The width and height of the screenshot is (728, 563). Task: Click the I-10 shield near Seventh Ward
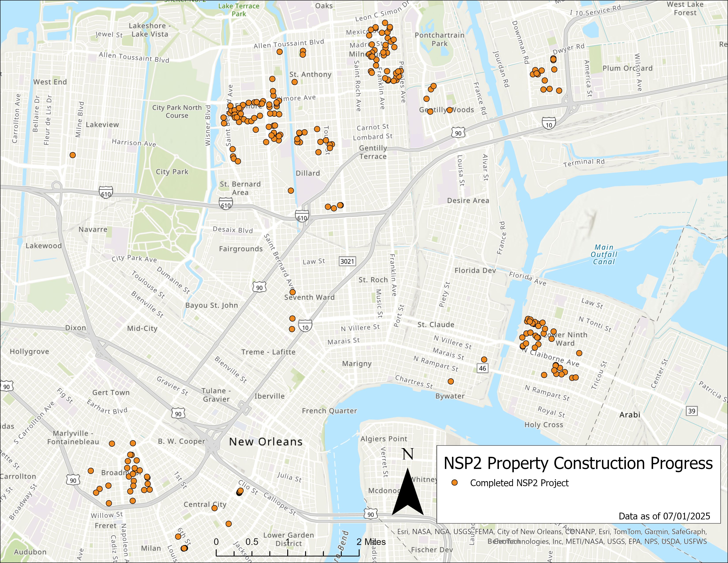305,326
